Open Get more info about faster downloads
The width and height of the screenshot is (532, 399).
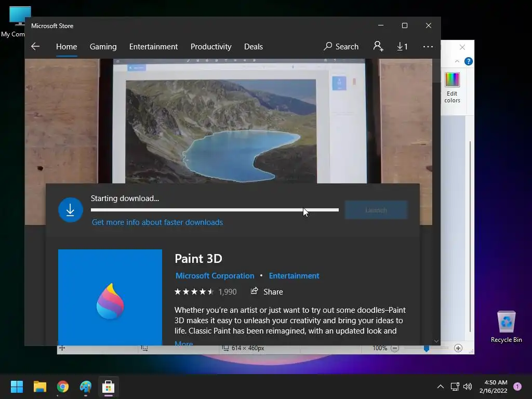[x=157, y=222]
